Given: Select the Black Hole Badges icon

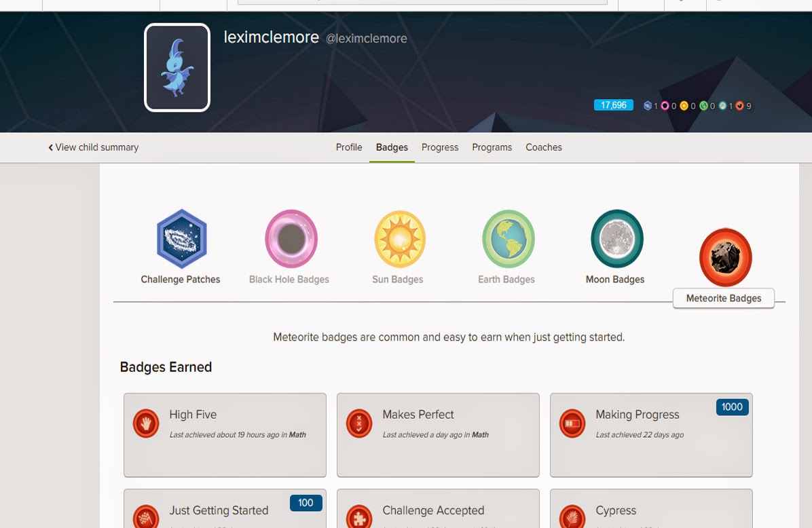Looking at the screenshot, I should pos(291,239).
